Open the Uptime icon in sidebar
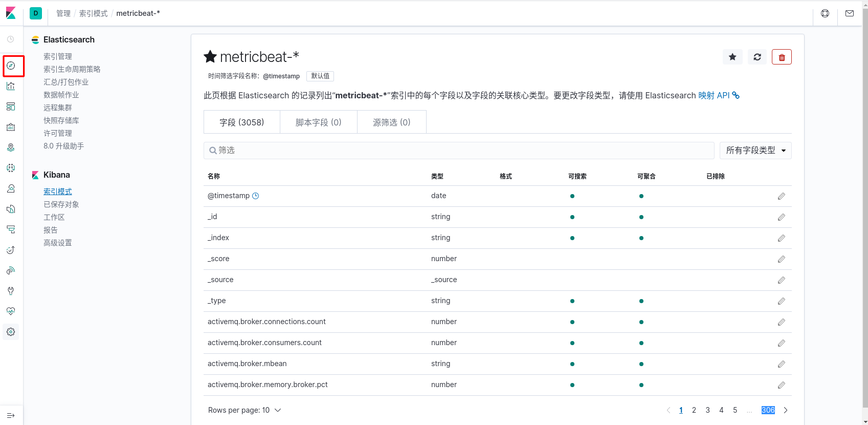Image resolution: width=868 pixels, height=425 pixels. pyautogui.click(x=11, y=250)
